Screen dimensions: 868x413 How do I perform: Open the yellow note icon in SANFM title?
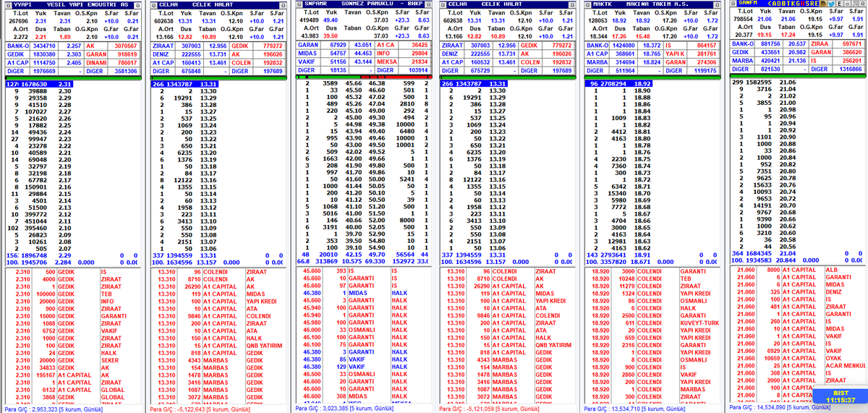pyautogui.click(x=823, y=4)
